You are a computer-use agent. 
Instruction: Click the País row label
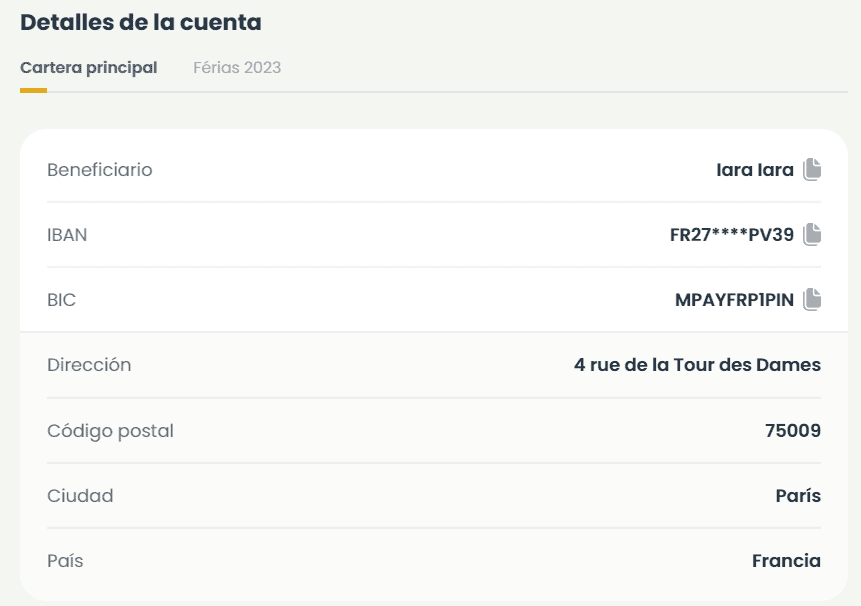pyautogui.click(x=65, y=561)
